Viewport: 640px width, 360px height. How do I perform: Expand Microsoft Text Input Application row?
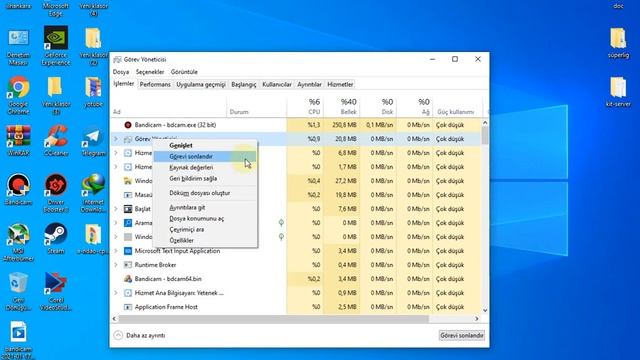(x=116, y=251)
